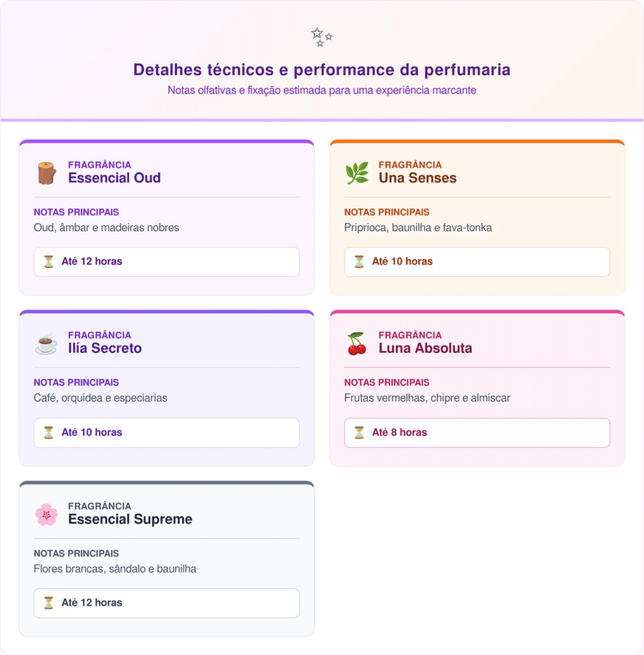Click the sparkle stars icon above the title
This screenshot has height=655, width=644.
[x=322, y=37]
